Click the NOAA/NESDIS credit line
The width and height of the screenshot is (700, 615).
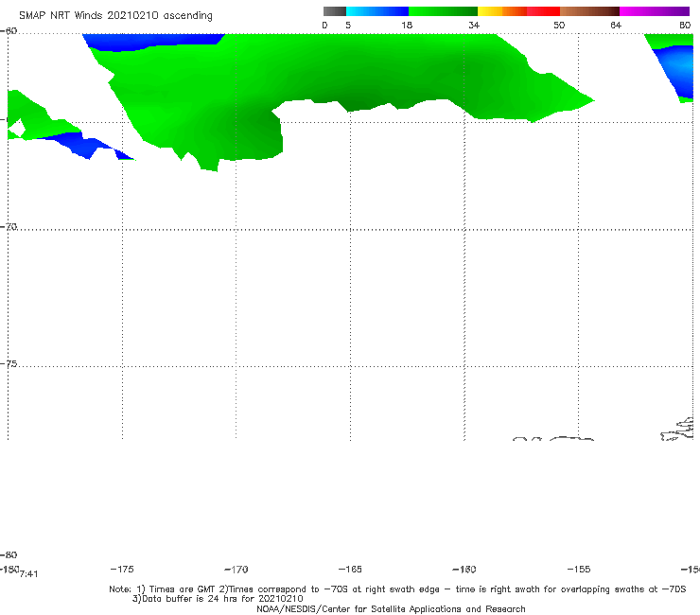[391, 609]
